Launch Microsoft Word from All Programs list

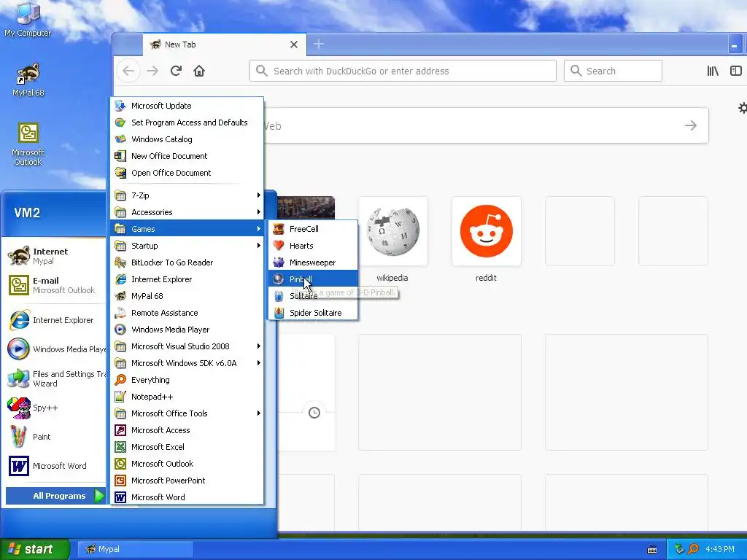pos(187,497)
